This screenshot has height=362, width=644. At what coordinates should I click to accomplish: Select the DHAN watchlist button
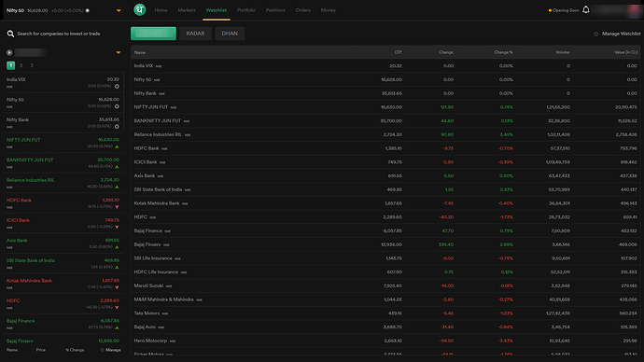(230, 34)
